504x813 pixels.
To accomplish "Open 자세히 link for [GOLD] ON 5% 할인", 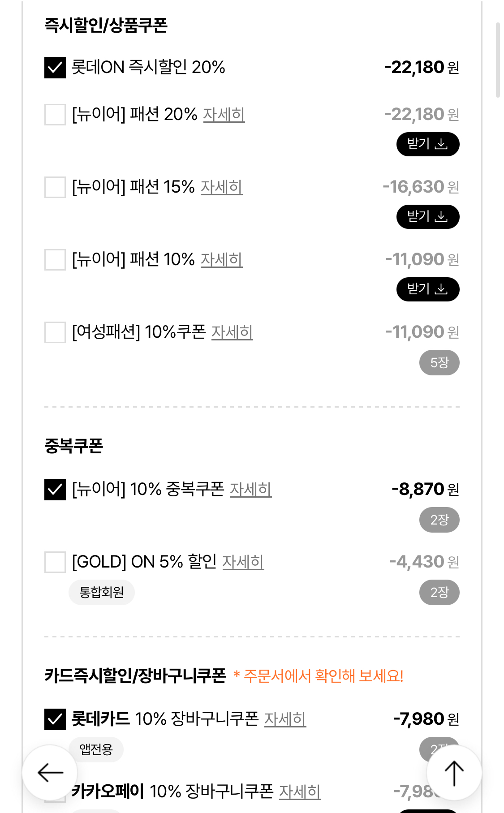I will point(243,562).
